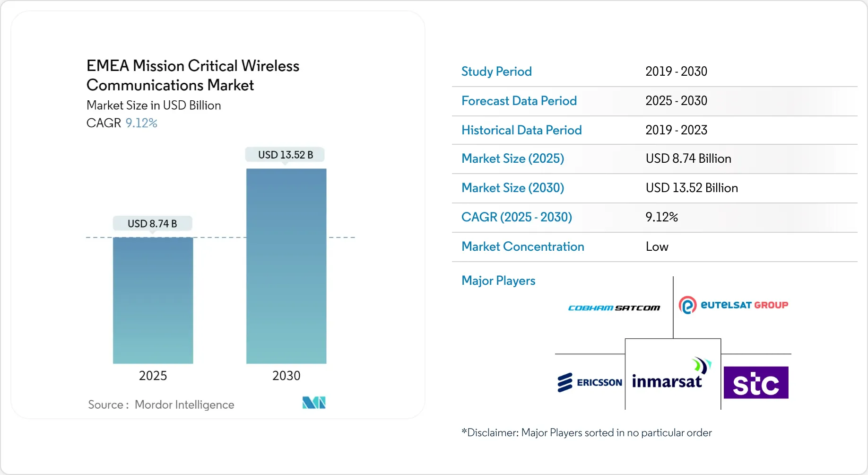Click the Cobham Satcom logo
This screenshot has width=868, height=475.
[x=614, y=308]
